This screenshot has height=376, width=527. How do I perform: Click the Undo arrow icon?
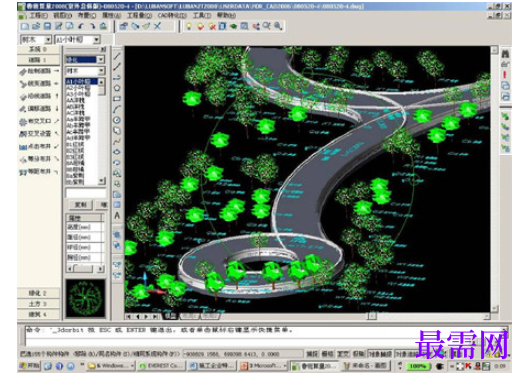click(81, 26)
